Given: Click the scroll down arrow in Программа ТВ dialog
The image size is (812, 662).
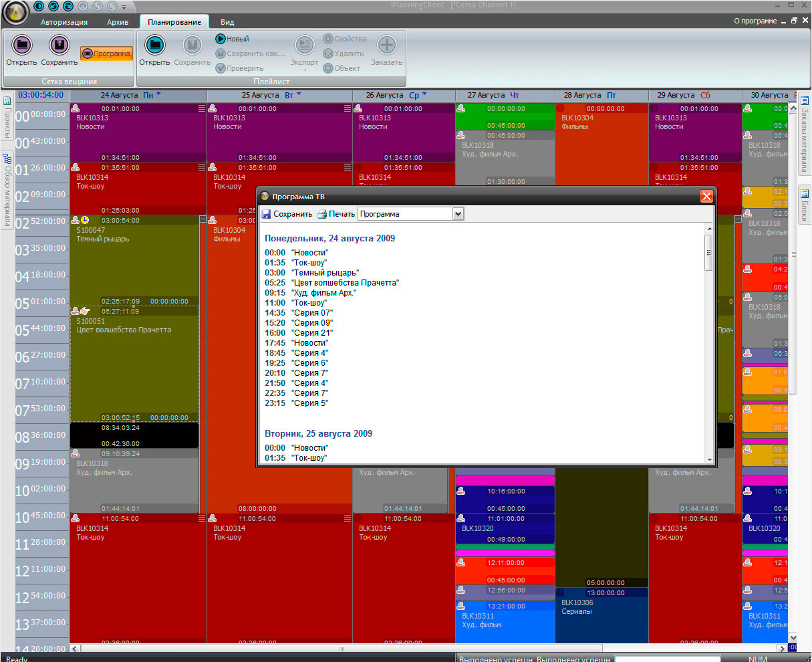Looking at the screenshot, I should [x=708, y=458].
